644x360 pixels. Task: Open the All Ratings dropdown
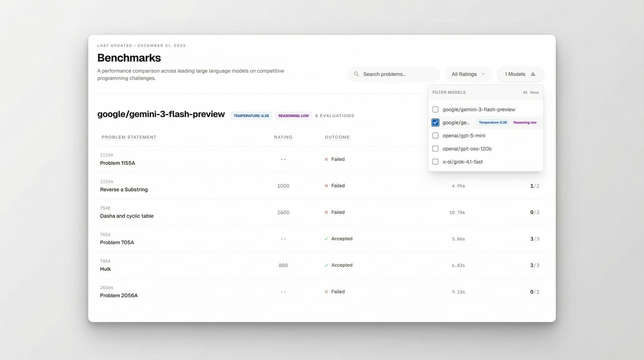coord(468,74)
